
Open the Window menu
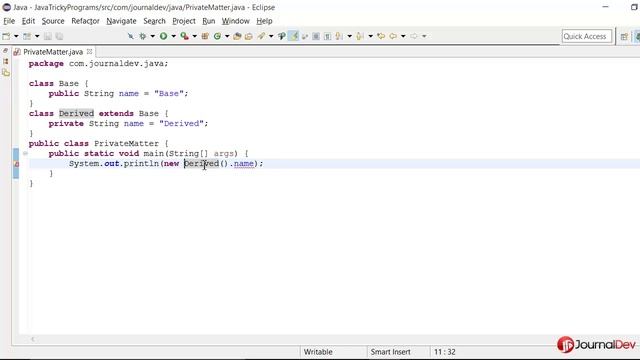coord(236,21)
